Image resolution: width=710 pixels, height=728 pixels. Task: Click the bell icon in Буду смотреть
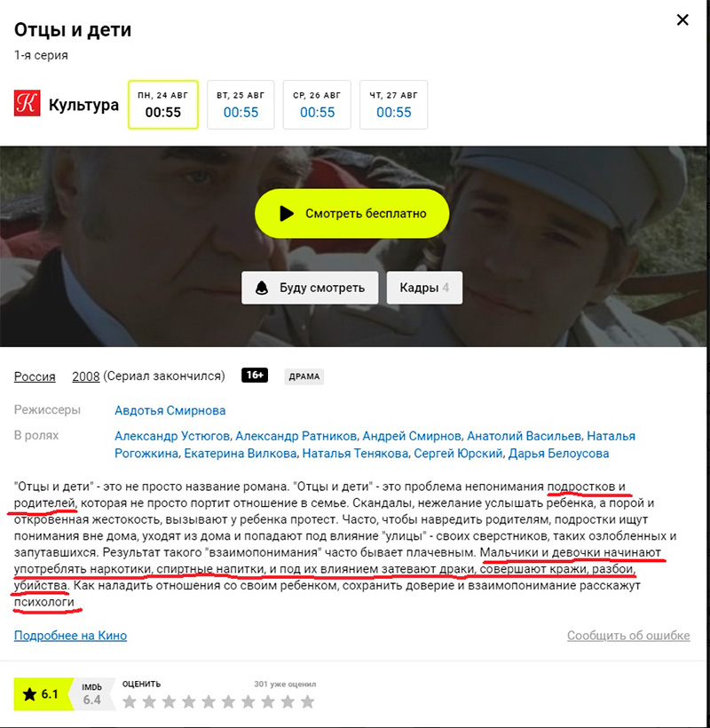(262, 288)
